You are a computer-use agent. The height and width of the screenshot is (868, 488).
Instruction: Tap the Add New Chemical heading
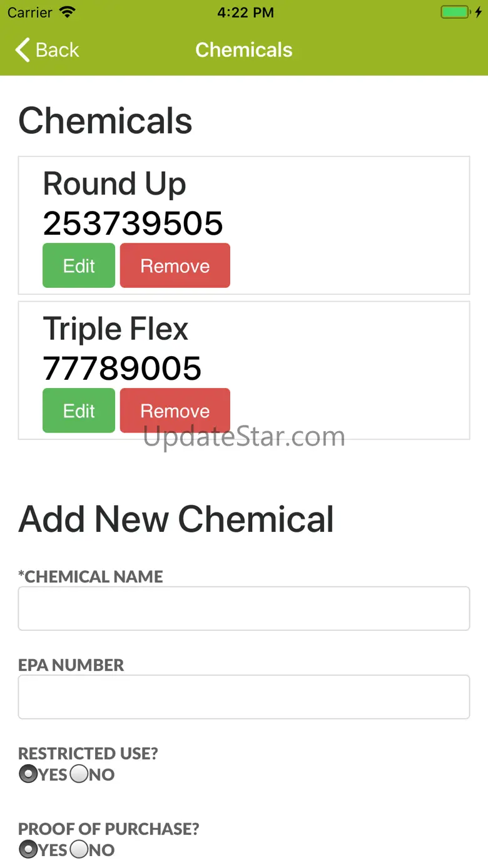176,519
